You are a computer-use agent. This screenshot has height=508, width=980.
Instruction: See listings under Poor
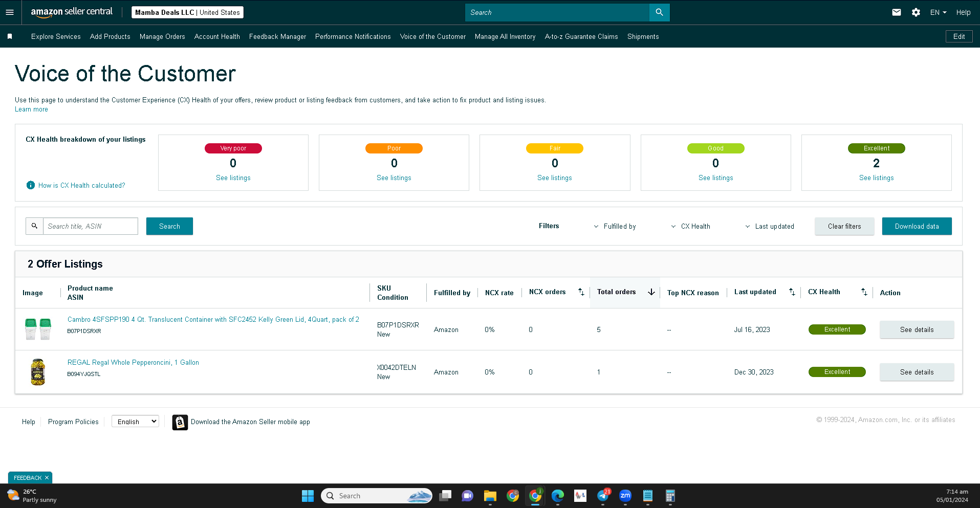(394, 178)
